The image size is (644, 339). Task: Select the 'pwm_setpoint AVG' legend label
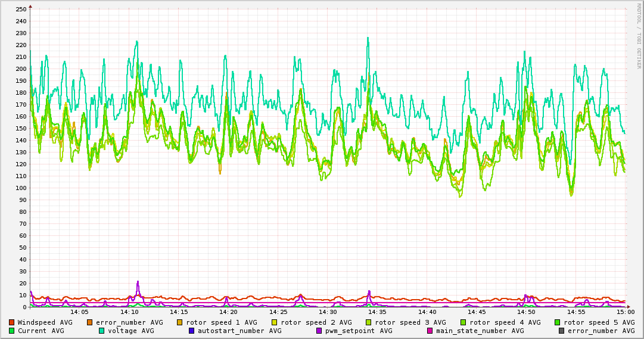pos(359,331)
